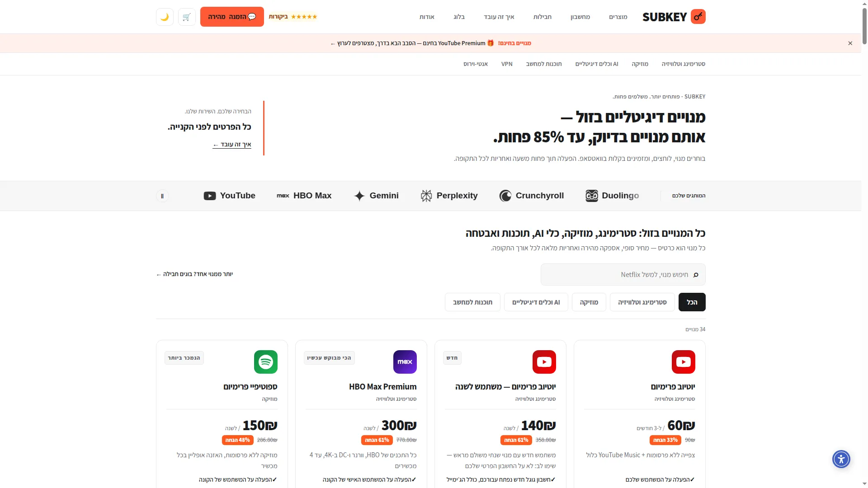Viewport: 868px width, 488px height.
Task: Open the מוצרים nav menu item
Action: tap(618, 17)
